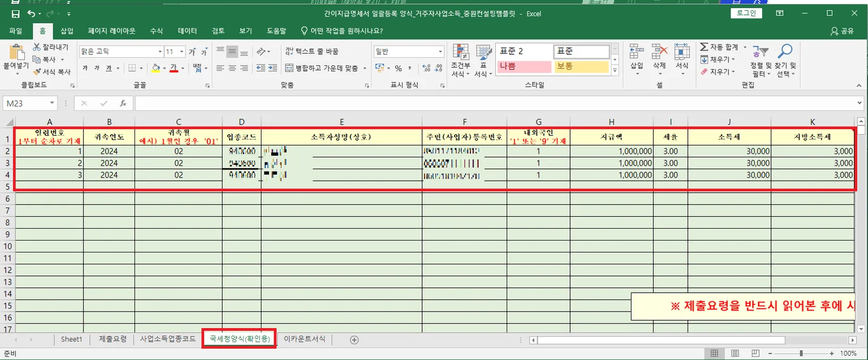Expand the cell styles gallery
Image resolution: width=868 pixels, height=360 pixels.
pyautogui.click(x=615, y=71)
